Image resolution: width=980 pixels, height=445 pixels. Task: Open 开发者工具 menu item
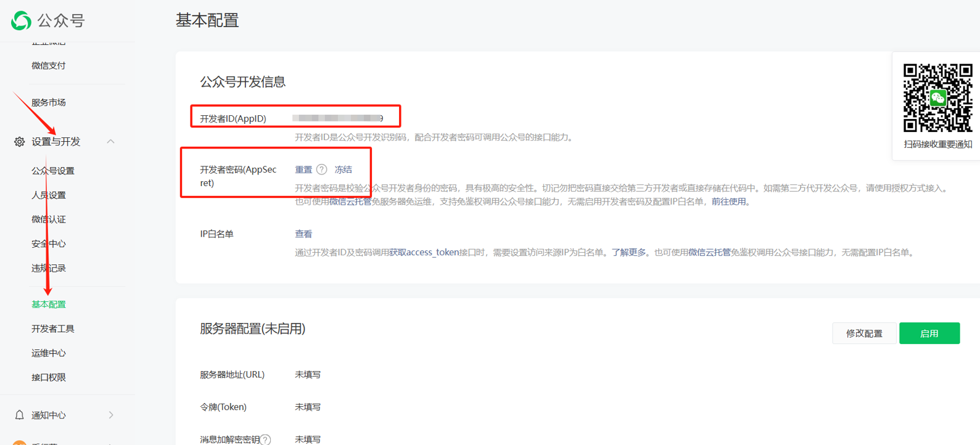(53, 329)
